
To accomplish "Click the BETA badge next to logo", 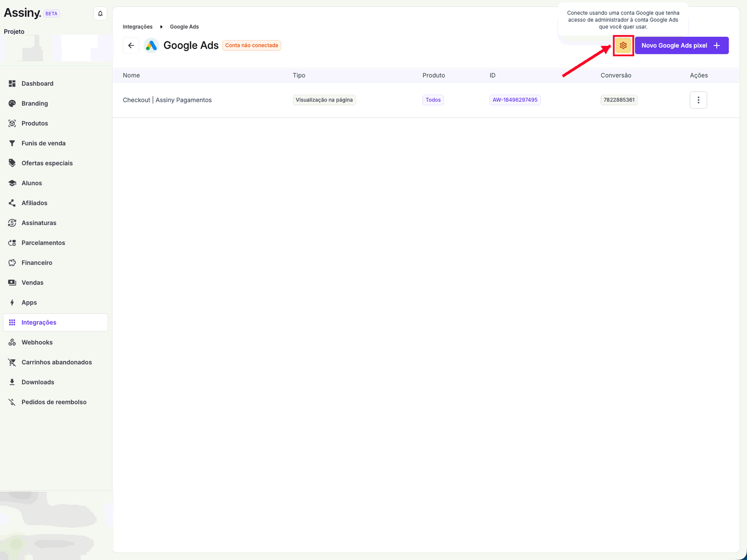I will tap(51, 13).
